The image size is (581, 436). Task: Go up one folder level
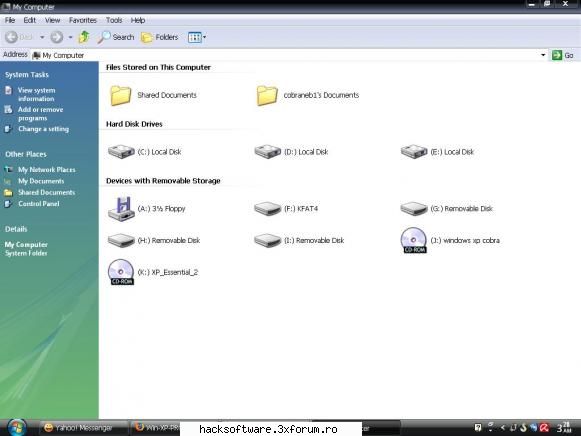84,37
